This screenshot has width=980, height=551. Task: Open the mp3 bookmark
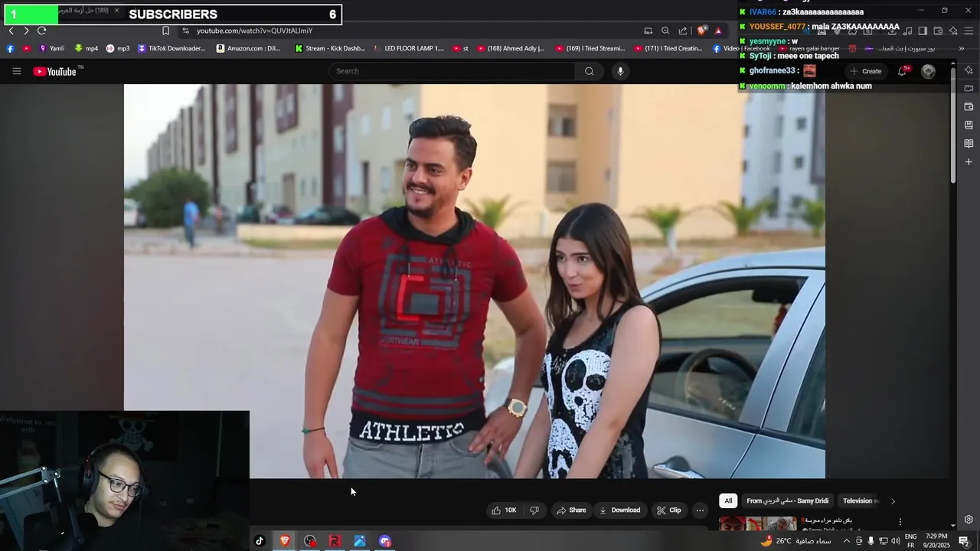(118, 48)
